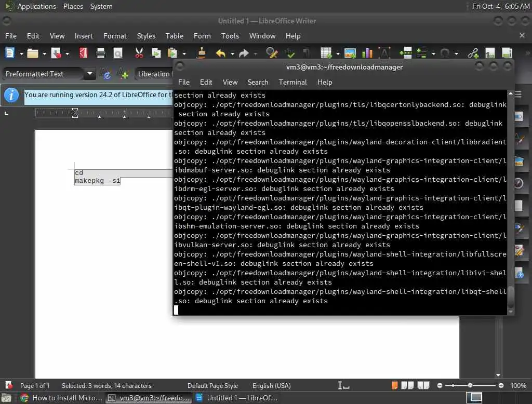This screenshot has width=532, height=404.
Task: Click the Redo arrow icon
Action: [244, 53]
